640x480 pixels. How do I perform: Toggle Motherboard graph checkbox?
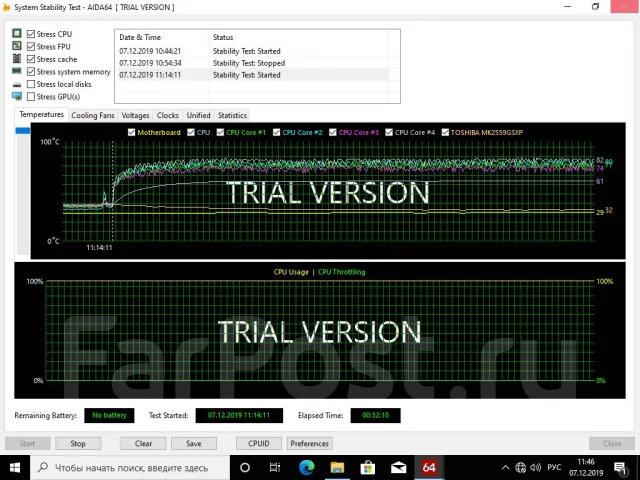tap(131, 132)
